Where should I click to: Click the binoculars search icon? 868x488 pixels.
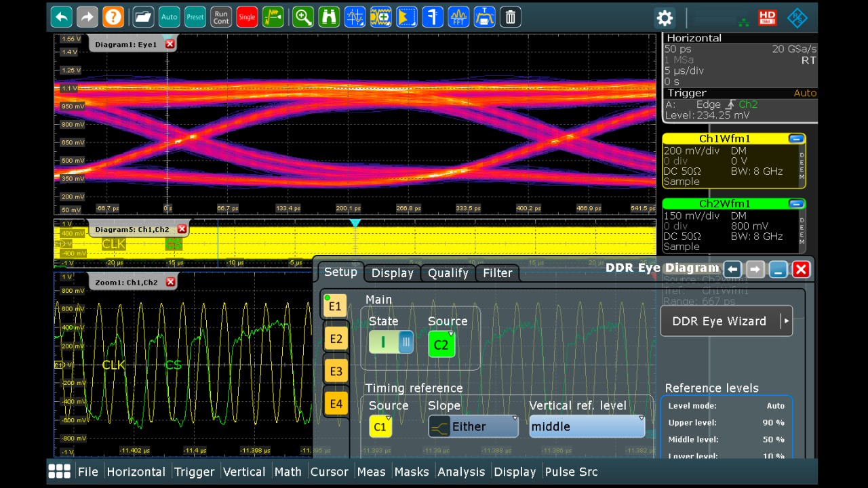(329, 17)
